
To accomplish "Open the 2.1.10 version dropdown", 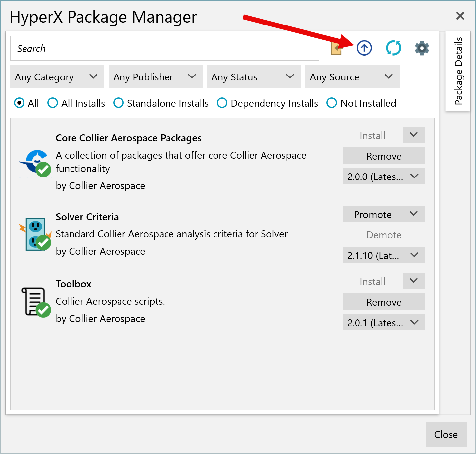I will pyautogui.click(x=384, y=255).
